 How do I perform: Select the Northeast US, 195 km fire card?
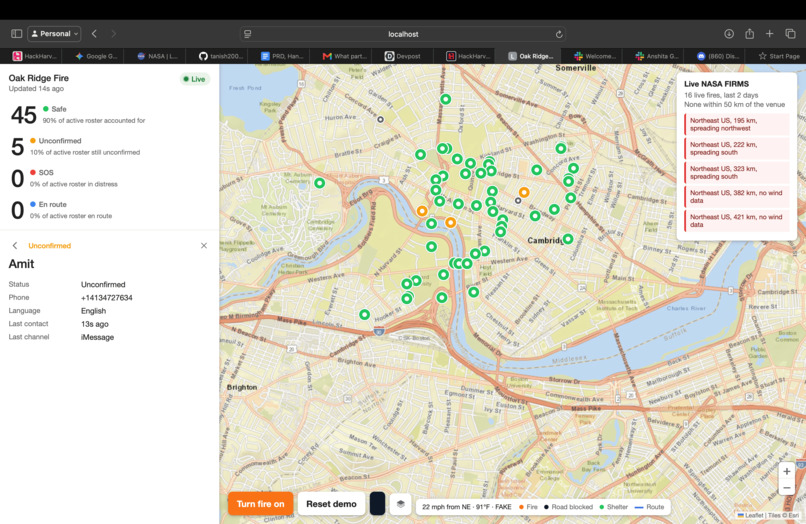[737, 124]
